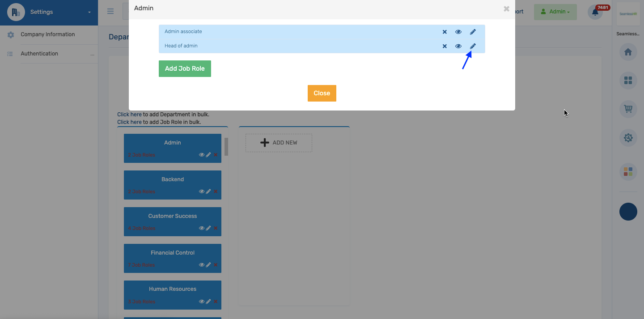
Task: View the Backend department details
Action: pyautogui.click(x=201, y=191)
